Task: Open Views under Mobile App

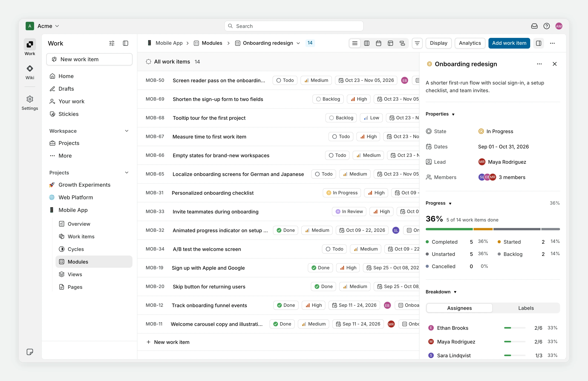Action: click(x=94, y=274)
